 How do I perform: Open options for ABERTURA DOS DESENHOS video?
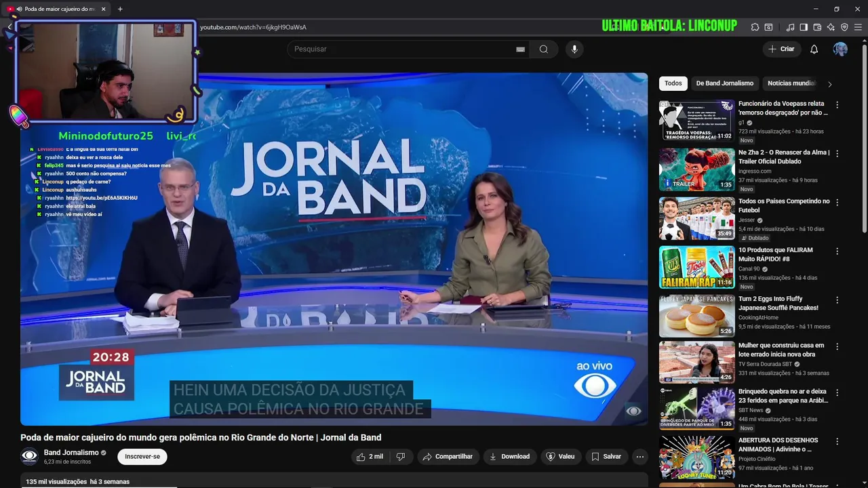pyautogui.click(x=837, y=441)
